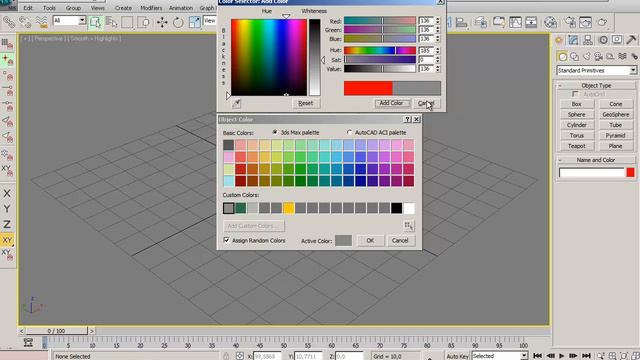Image resolution: width=640 pixels, height=360 pixels.
Task: Switch to the Motion panel tab
Action: pyautogui.click(x=603, y=40)
